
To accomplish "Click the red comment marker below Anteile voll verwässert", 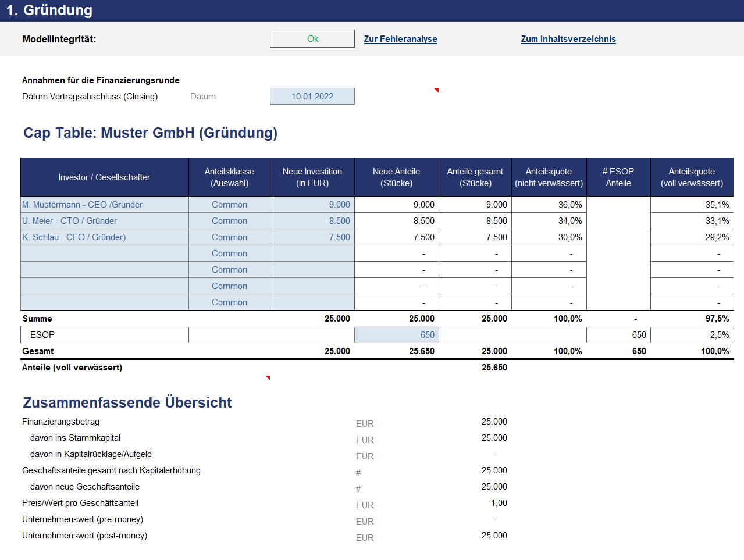I will [268, 377].
